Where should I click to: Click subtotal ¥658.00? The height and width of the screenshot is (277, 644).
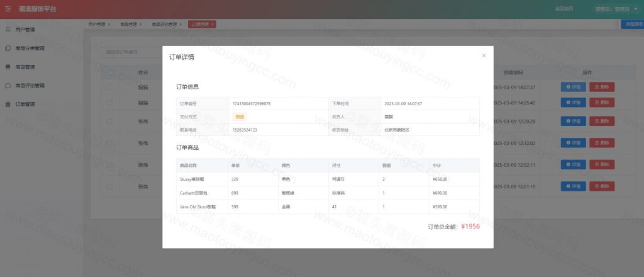pos(440,179)
